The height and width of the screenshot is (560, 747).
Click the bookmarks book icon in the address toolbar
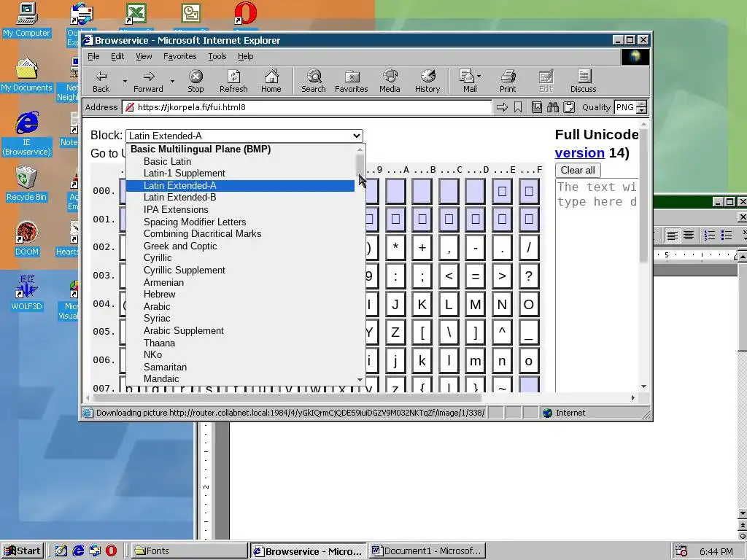pyautogui.click(x=536, y=107)
